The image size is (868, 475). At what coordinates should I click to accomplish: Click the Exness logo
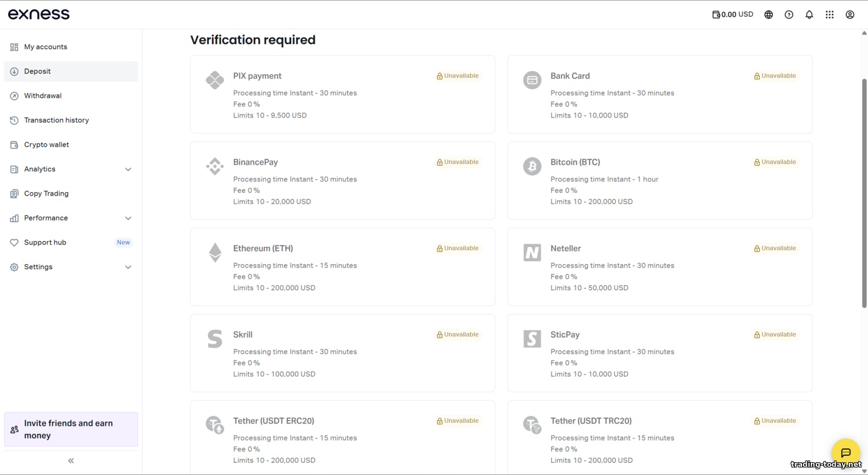pyautogui.click(x=39, y=14)
